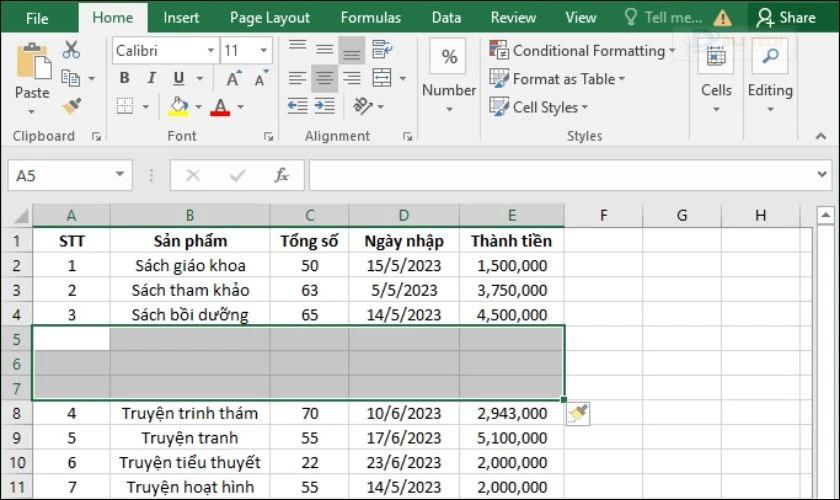The image size is (840, 500).
Task: Switch to the Formulas tab
Action: click(x=371, y=18)
